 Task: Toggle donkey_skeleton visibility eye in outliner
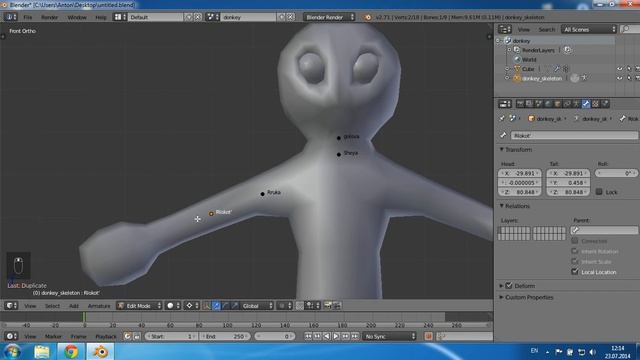pyautogui.click(x=620, y=78)
